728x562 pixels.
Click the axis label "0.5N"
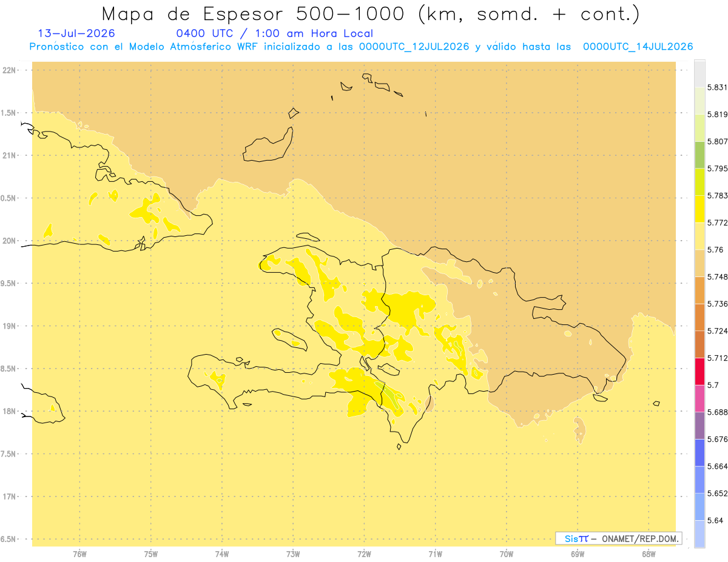(9, 198)
